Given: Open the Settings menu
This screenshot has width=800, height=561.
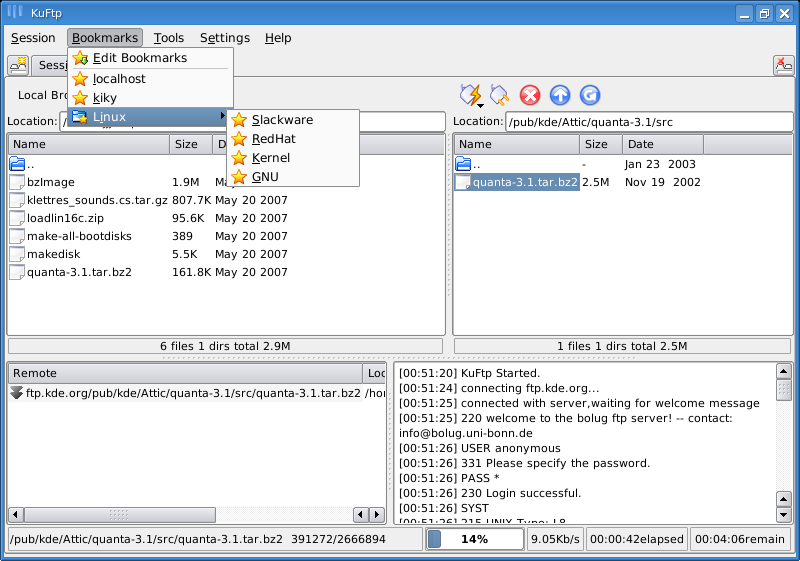Looking at the screenshot, I should 225,38.
